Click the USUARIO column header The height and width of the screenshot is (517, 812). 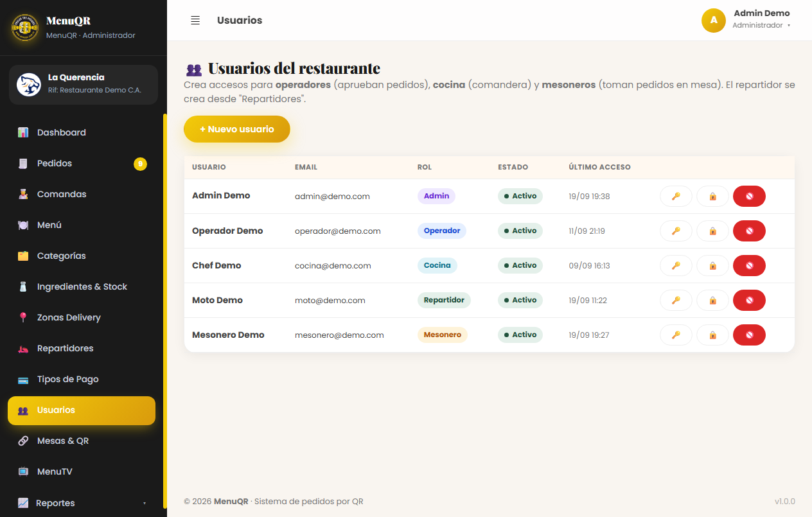209,167
